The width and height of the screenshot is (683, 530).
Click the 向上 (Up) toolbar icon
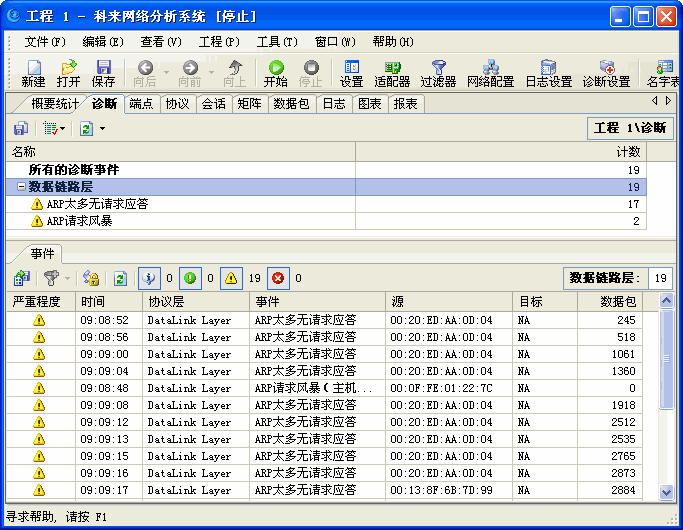[x=235, y=73]
